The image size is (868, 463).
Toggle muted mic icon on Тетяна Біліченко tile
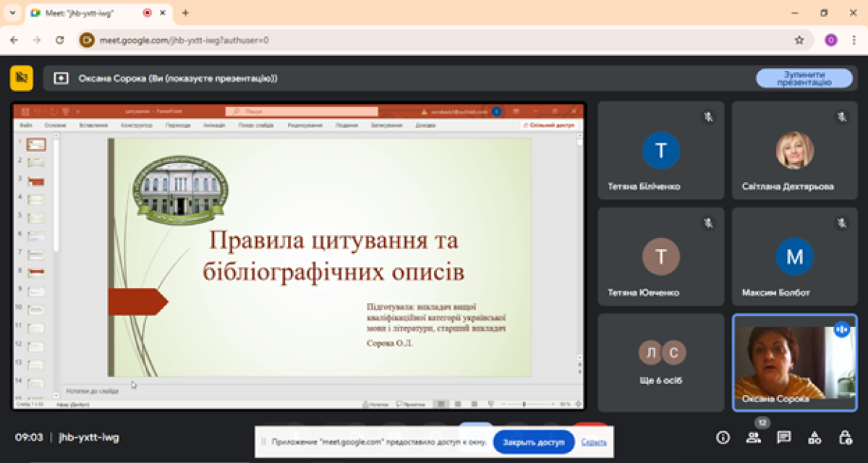707,116
